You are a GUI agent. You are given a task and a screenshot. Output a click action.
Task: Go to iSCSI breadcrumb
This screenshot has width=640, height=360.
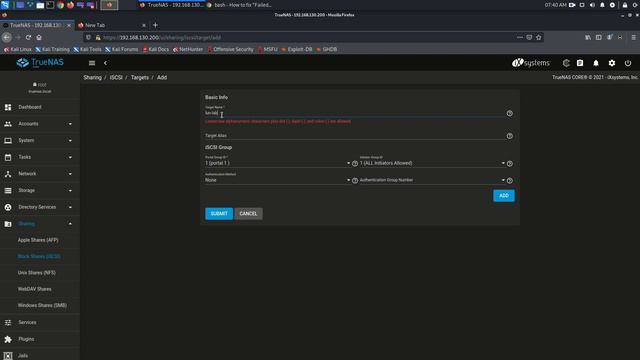[x=116, y=78]
